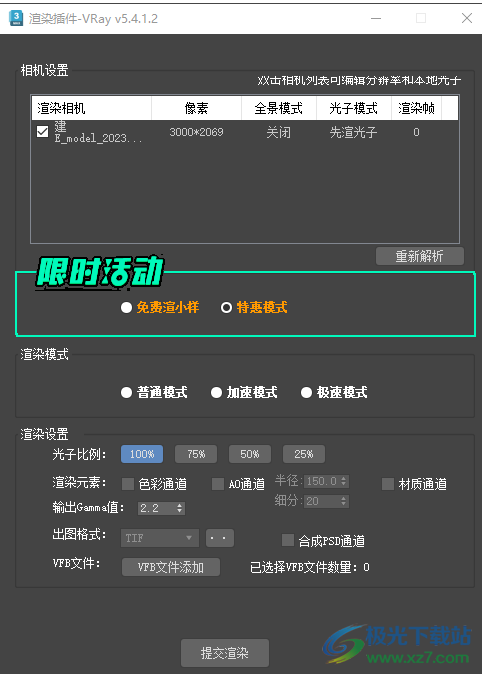Enable the 色彩通道 checkbox

point(128,484)
